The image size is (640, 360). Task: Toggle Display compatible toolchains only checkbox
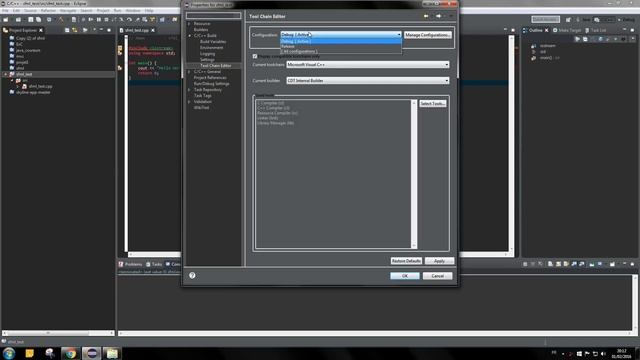(255, 56)
